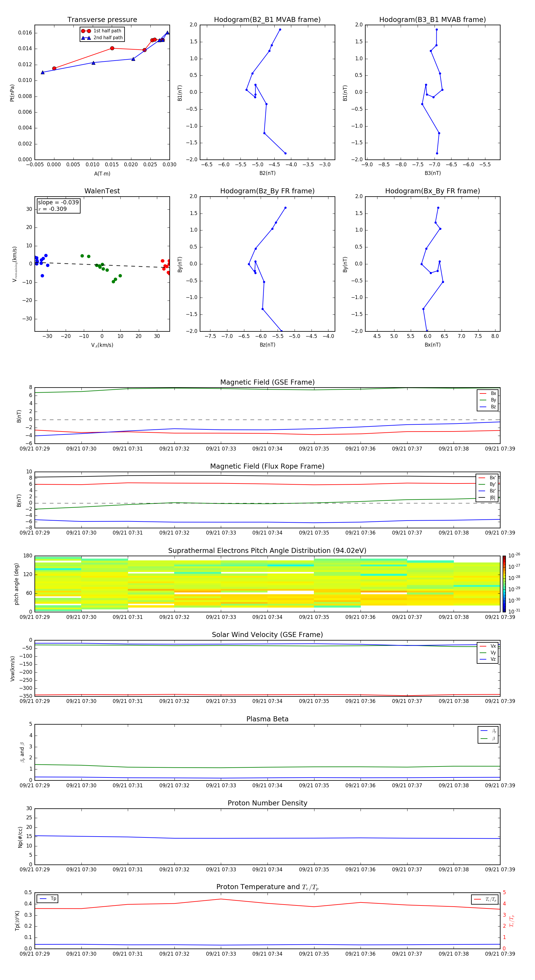Click the Tp legend entry in temperature plot
Viewport: 535px width, 980px height.
(47, 899)
